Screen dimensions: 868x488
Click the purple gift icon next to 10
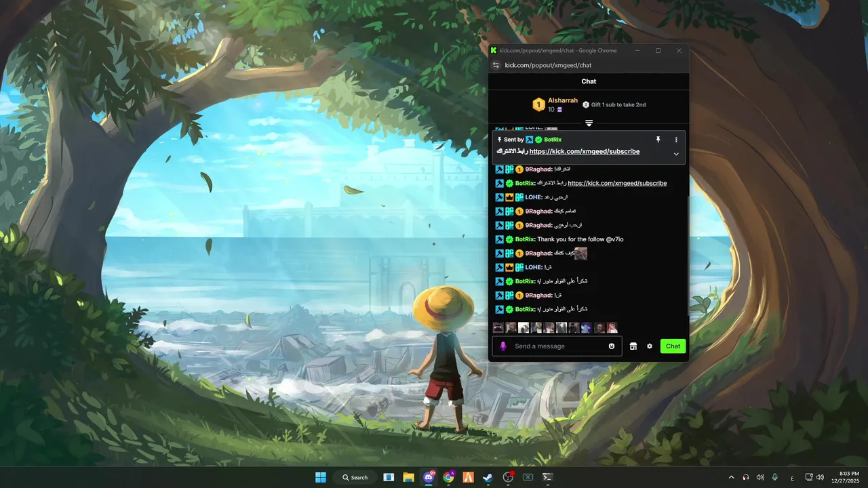(x=559, y=109)
